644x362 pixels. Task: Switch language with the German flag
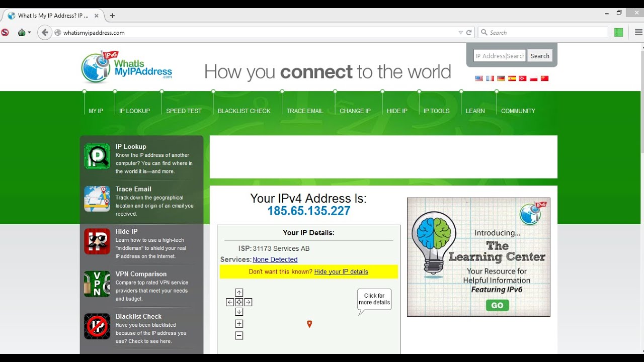(501, 78)
